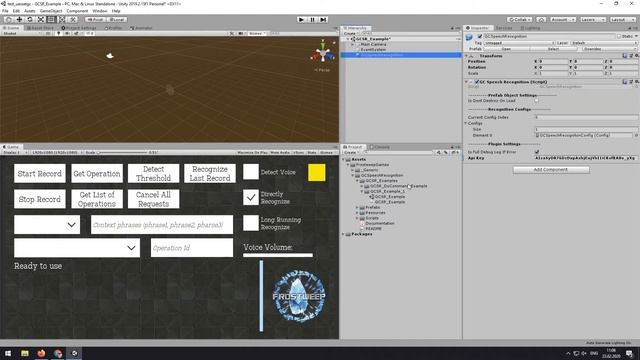Click Recognize Last Record button
This screenshot has width=640, height=360.
[x=210, y=173]
